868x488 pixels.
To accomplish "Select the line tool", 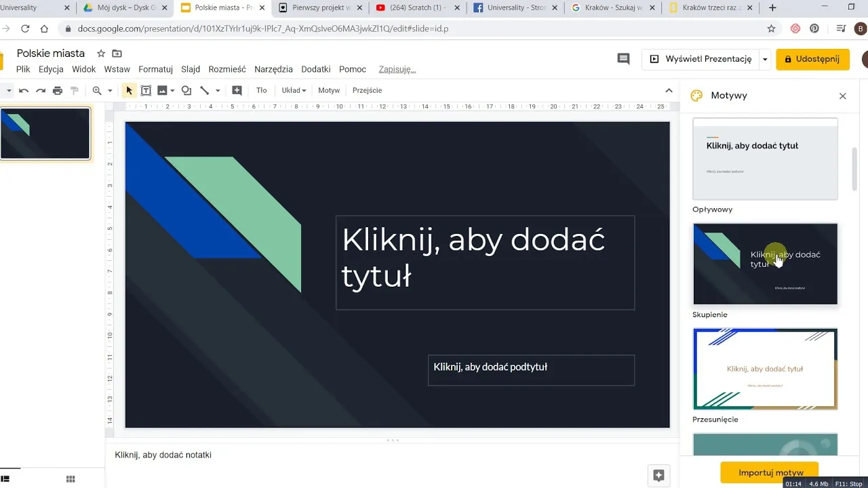I will (204, 90).
